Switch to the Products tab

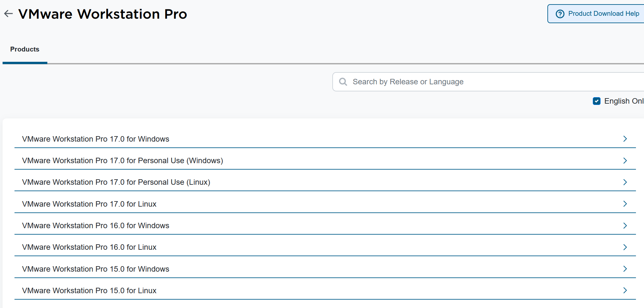(25, 49)
